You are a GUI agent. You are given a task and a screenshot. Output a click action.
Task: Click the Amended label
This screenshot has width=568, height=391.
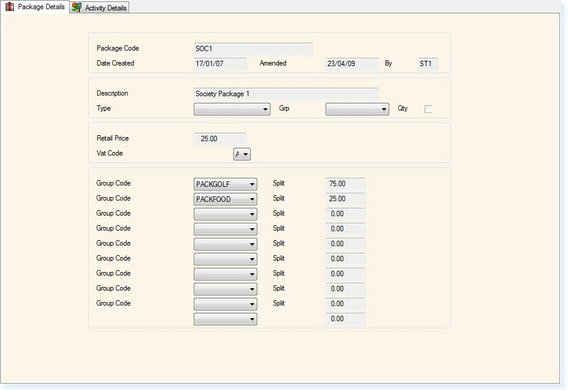(x=273, y=63)
